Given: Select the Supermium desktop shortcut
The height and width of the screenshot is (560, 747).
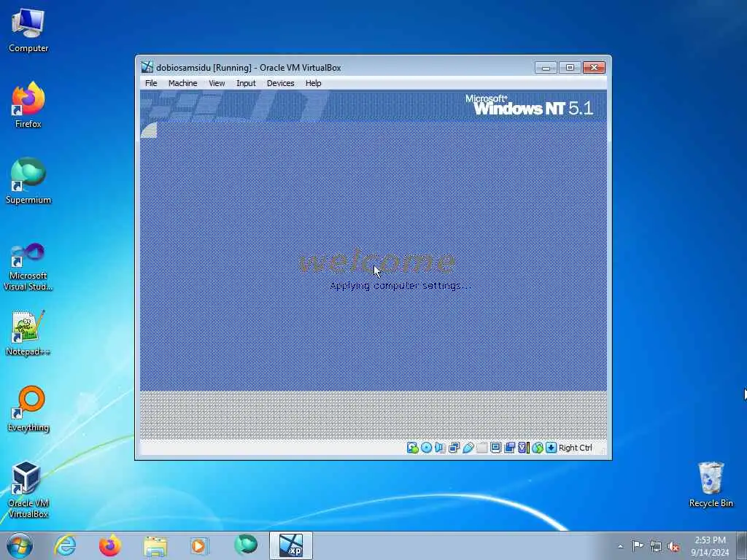Looking at the screenshot, I should (x=28, y=181).
